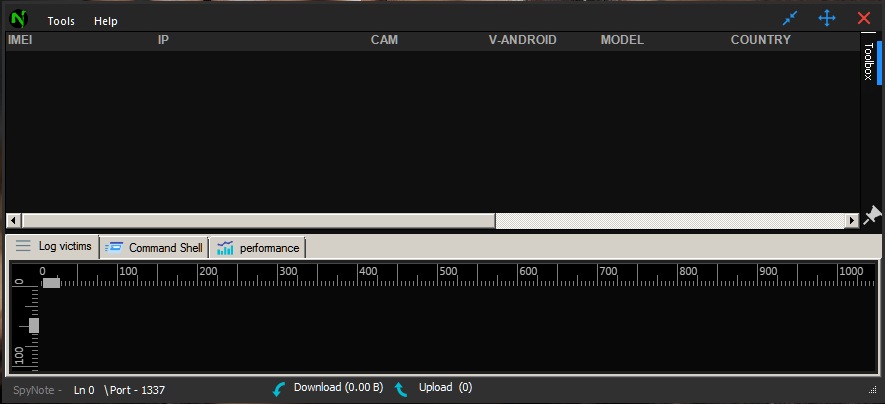Click the horizontal scrollbar right arrow

852,221
